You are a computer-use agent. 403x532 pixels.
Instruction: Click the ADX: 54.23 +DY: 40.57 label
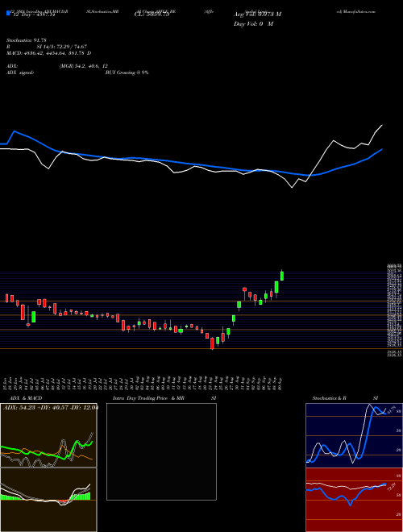pos(49,407)
